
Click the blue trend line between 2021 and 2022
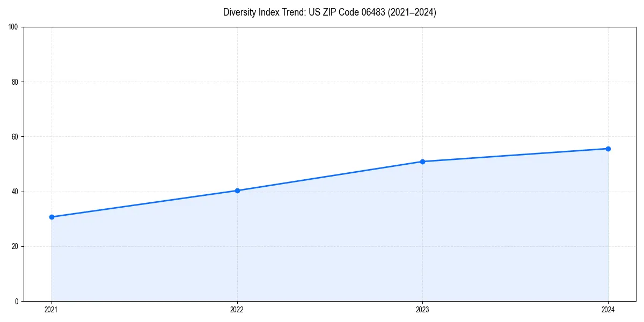click(145, 203)
